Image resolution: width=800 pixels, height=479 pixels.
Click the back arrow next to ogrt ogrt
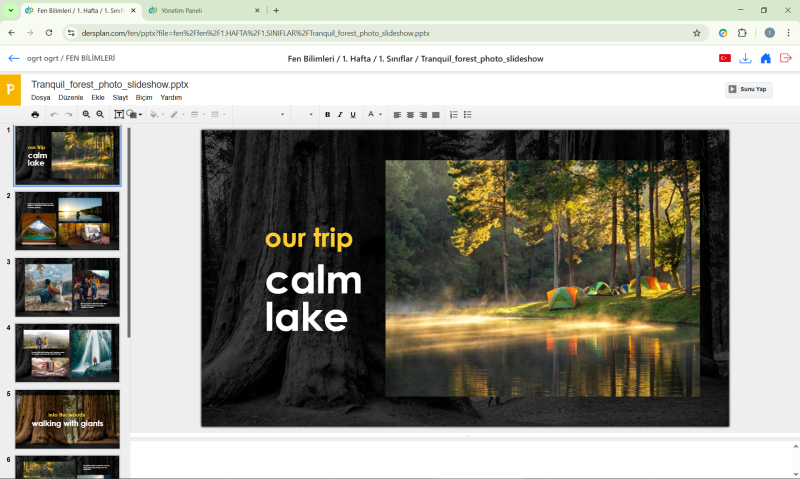coord(14,59)
